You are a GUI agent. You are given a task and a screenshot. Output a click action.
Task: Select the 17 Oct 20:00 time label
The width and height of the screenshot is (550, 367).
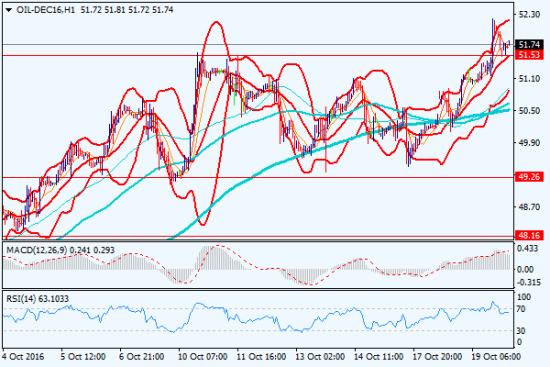pyautogui.click(x=437, y=357)
